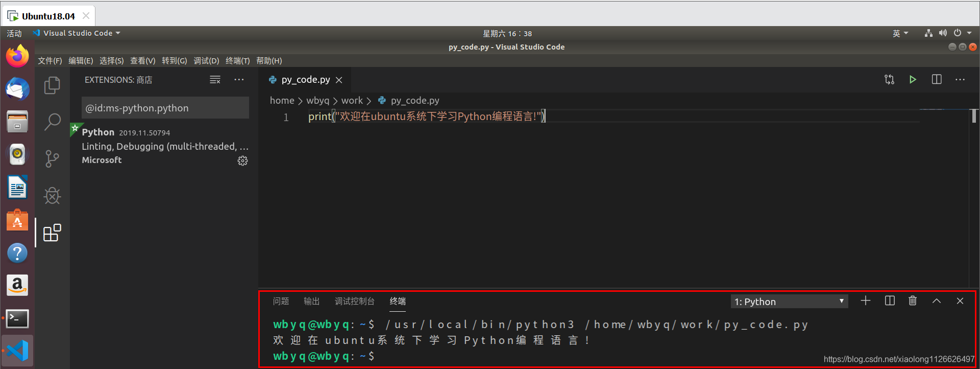Click py_code.py in the breadcrumb path

click(414, 101)
